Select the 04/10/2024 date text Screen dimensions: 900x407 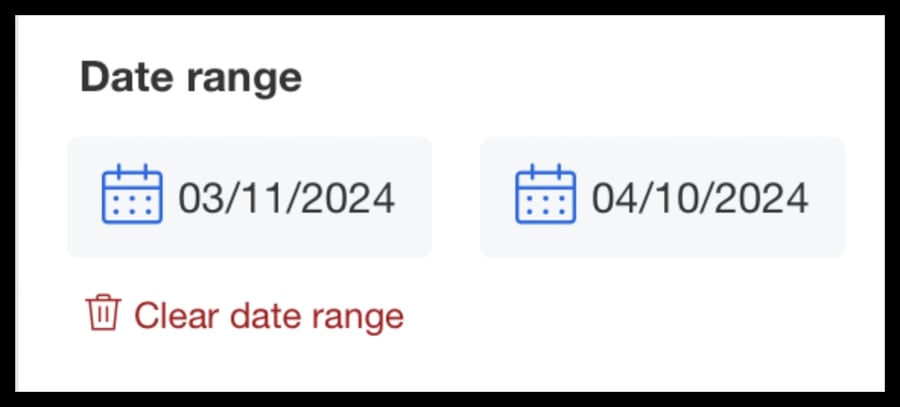coord(699,198)
